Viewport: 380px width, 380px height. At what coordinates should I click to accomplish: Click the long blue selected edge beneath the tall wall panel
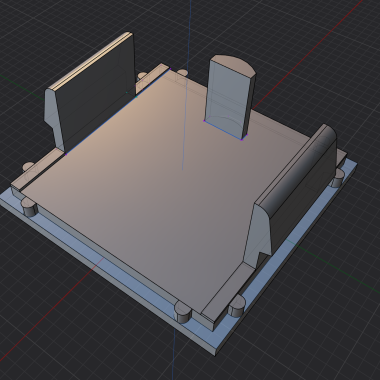(117, 112)
